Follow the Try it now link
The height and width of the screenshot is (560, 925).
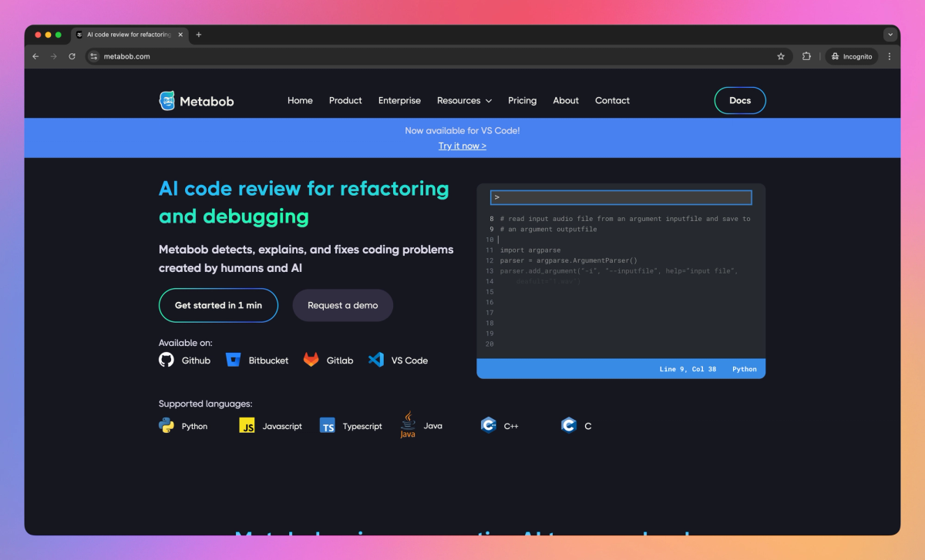[462, 146]
